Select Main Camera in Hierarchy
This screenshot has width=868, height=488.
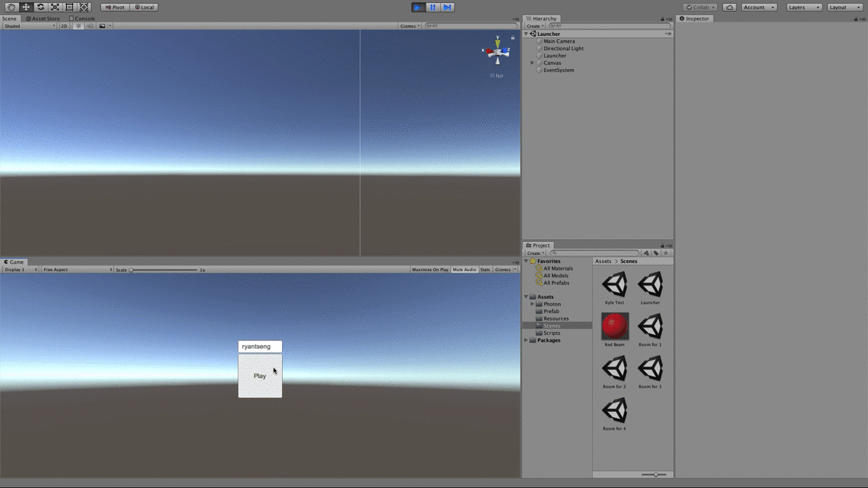click(x=559, y=41)
